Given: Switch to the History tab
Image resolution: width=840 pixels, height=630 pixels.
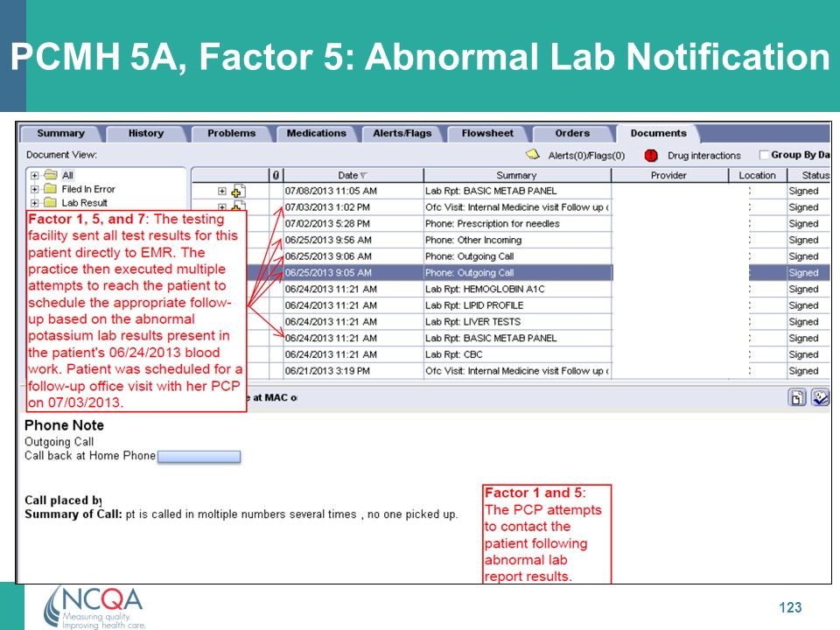Looking at the screenshot, I should [146, 133].
